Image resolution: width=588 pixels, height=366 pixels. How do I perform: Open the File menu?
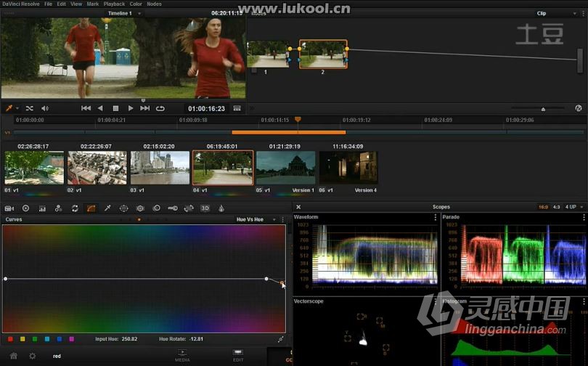tap(49, 4)
